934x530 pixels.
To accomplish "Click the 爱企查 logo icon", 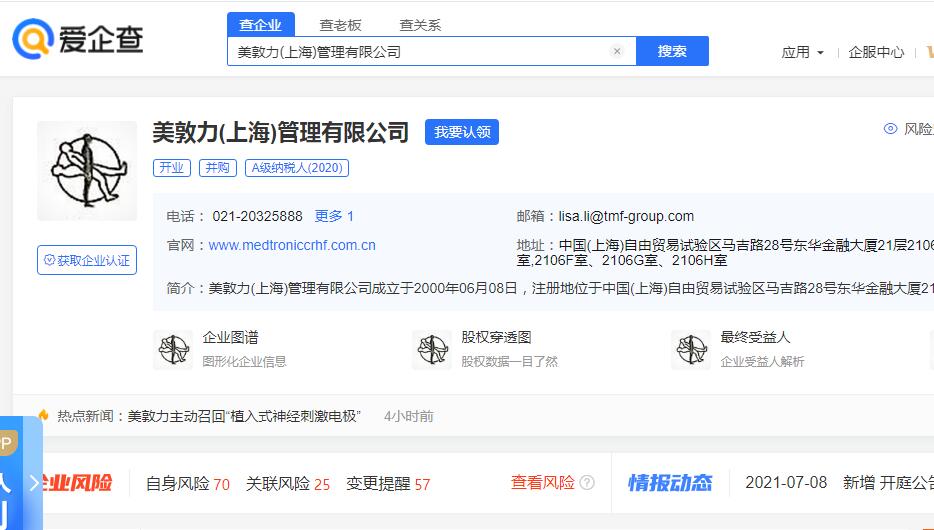I will point(33,39).
